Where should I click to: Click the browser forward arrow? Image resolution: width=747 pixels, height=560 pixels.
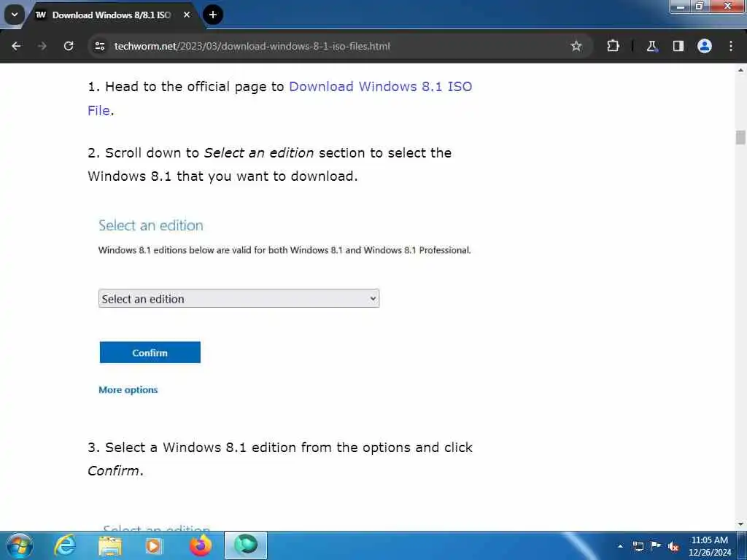coord(42,46)
